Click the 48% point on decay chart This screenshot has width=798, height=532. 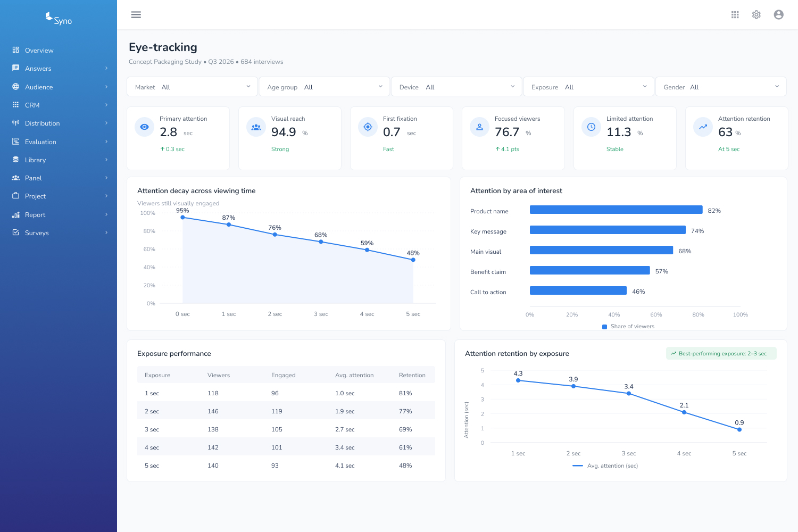click(x=413, y=260)
